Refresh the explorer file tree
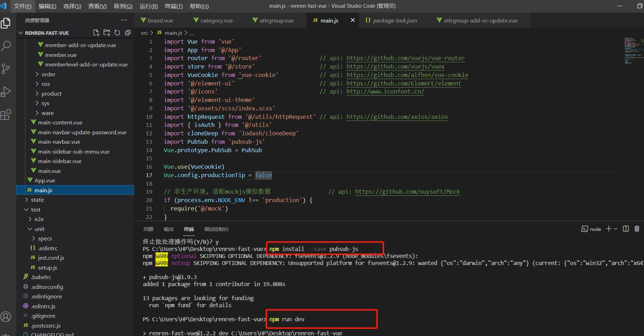Image resolution: width=644 pixels, height=336 pixels. click(117, 33)
